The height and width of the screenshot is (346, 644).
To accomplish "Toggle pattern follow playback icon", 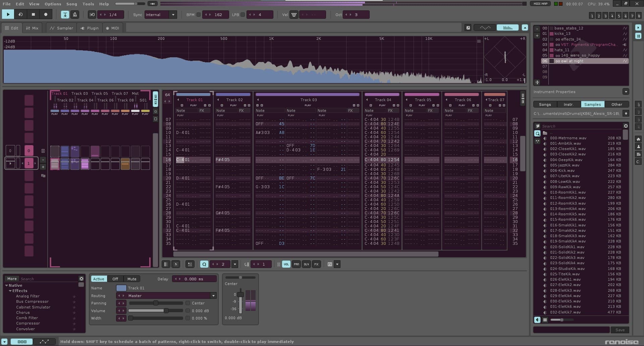I will coord(65,14).
